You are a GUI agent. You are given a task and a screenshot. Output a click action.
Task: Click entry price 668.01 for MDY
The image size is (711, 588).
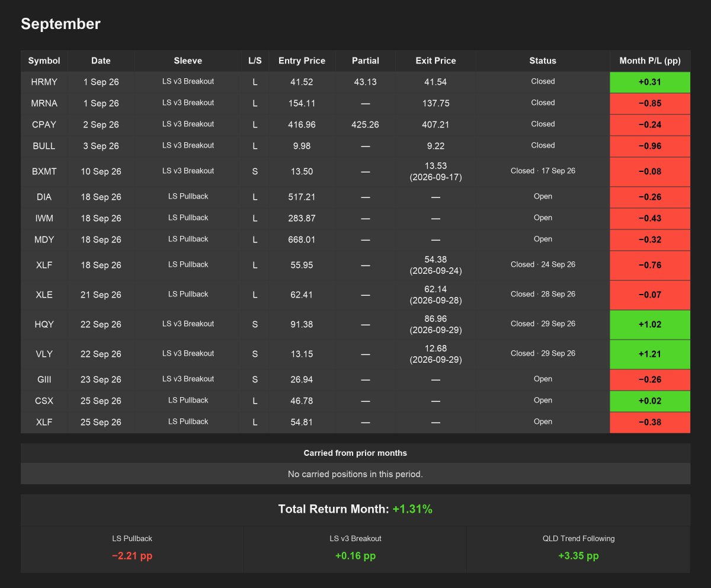click(302, 239)
